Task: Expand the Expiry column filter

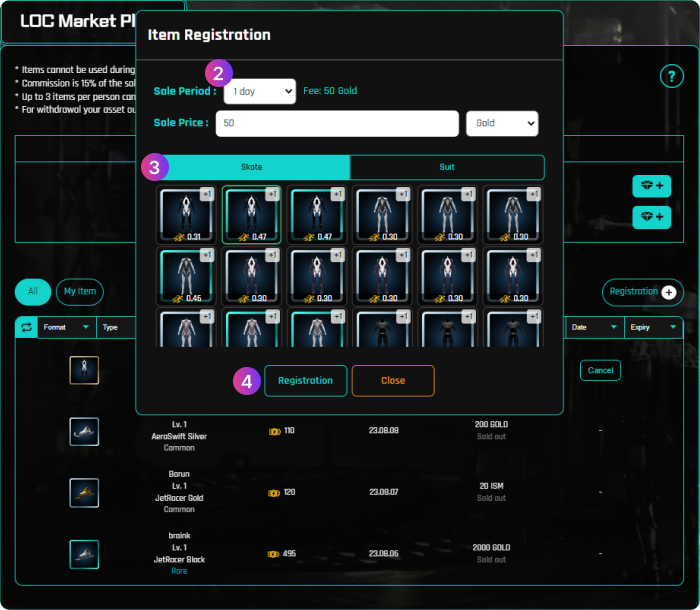Action: coord(652,327)
